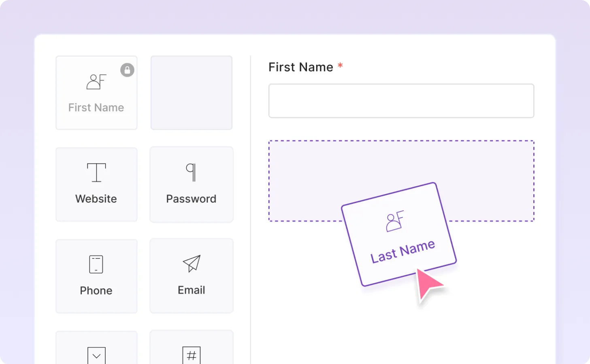Add the Password field card
The height and width of the screenshot is (364, 590).
coord(192,184)
